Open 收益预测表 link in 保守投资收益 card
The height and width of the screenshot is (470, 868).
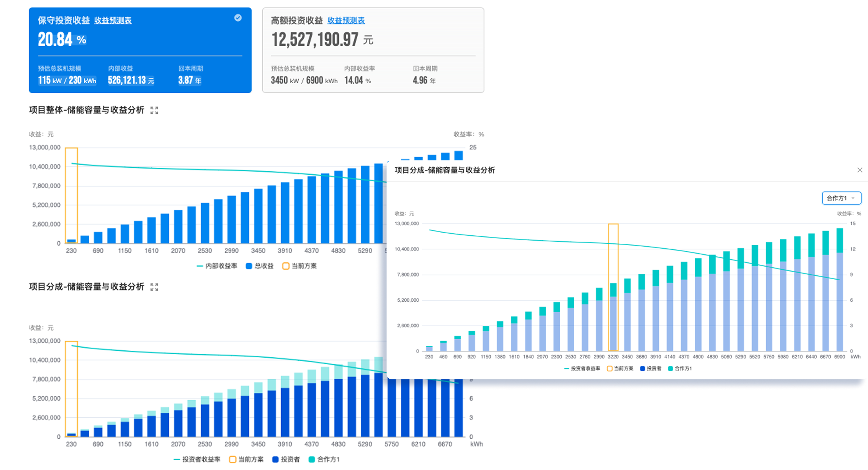point(113,21)
